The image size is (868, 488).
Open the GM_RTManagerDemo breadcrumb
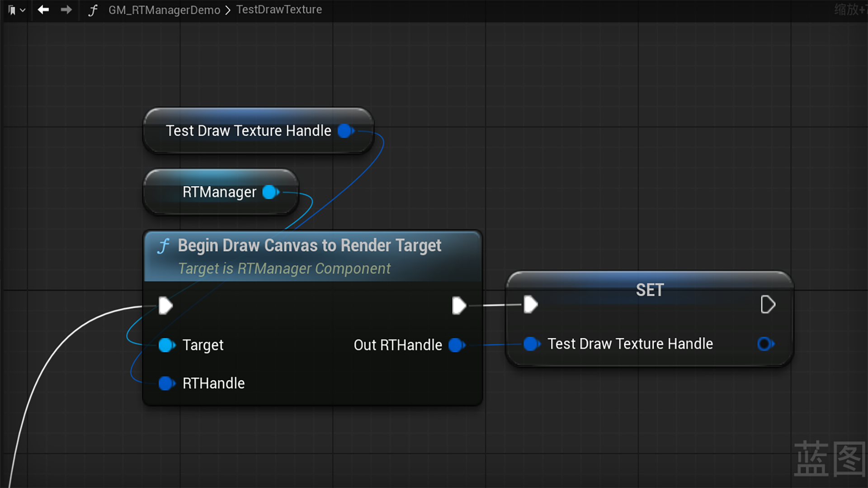[164, 10]
